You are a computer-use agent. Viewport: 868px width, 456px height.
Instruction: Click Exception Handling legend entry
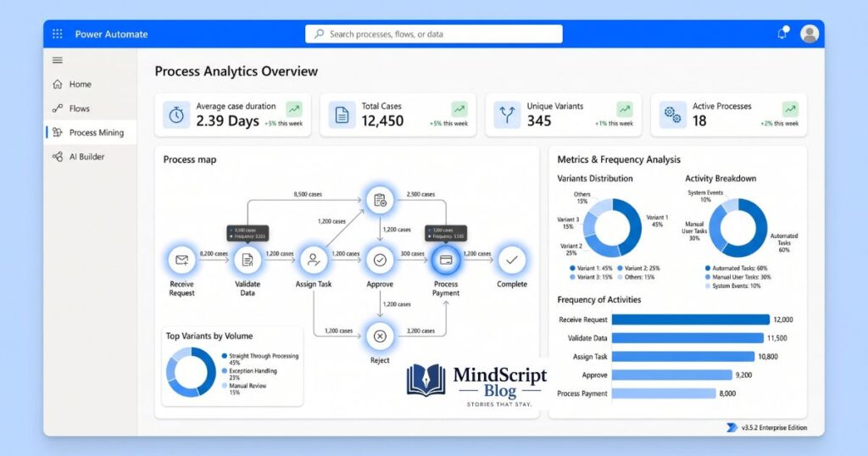click(249, 374)
